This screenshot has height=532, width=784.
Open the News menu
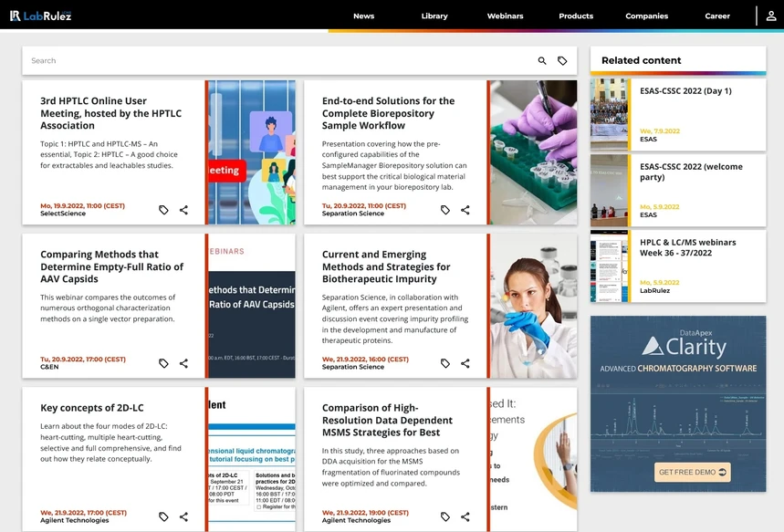point(363,16)
